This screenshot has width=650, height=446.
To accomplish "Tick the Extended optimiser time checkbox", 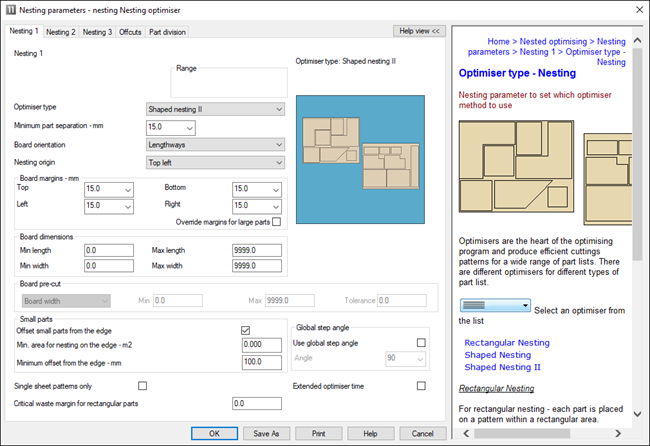I will [x=421, y=386].
